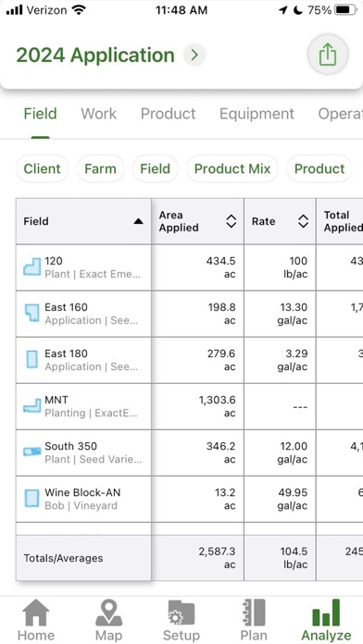Select the MNT field shape icon
Screen dimensions: 363x644
(31, 406)
